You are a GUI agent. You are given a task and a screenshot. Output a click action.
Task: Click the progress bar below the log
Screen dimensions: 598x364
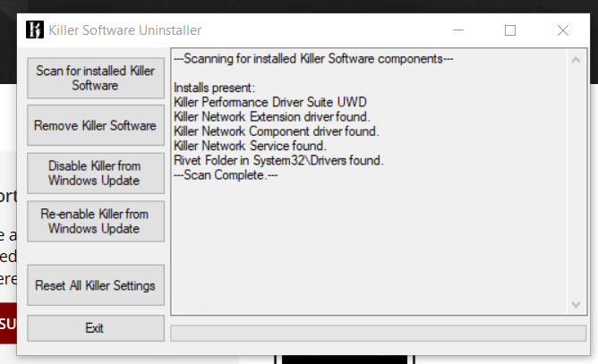(378, 333)
